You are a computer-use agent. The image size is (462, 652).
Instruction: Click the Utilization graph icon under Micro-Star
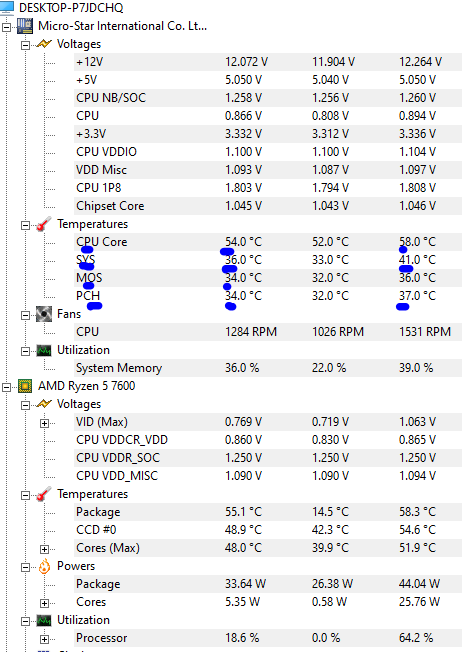44,350
